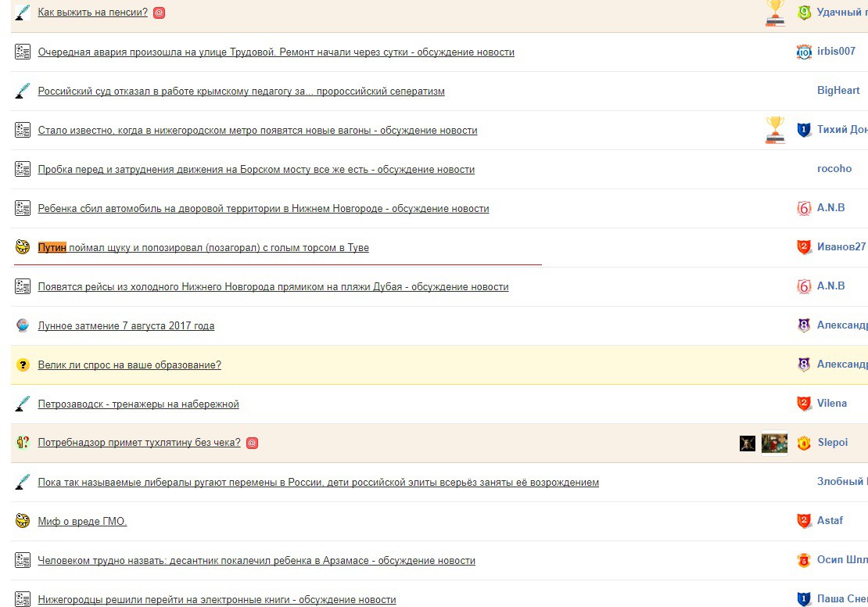Screen dimensions: 868x607
Task: Click the smiley icon beside the Путин topic
Action: point(23,247)
